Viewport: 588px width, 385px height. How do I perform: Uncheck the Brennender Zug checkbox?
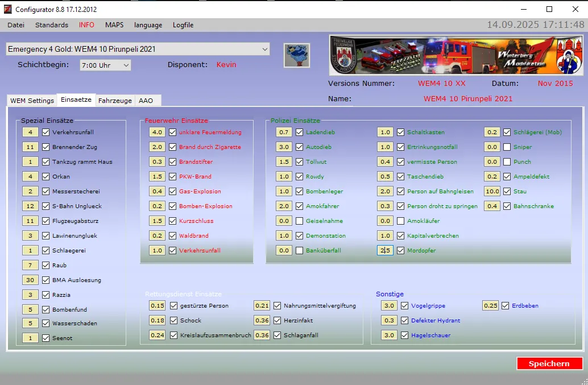pos(46,147)
